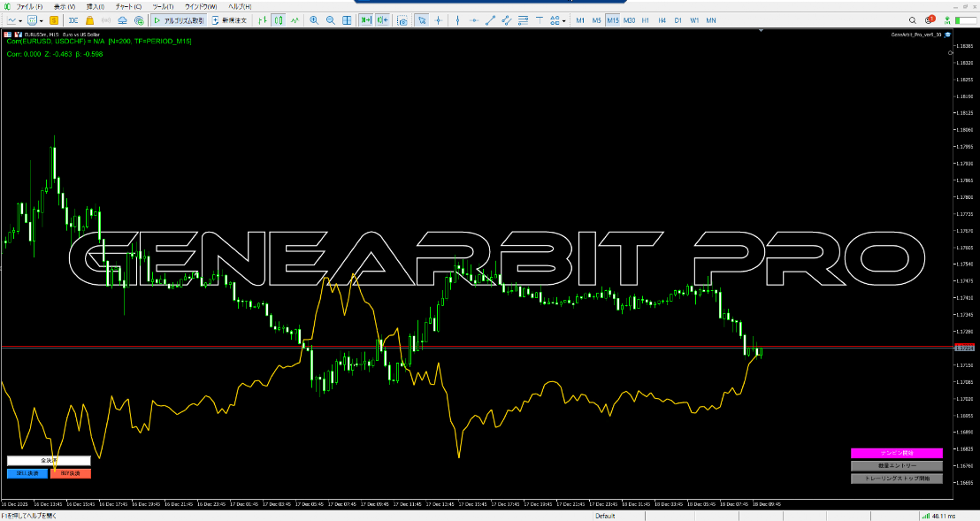
Task: Click the 新規注文 new order button
Action: pyautogui.click(x=229, y=19)
